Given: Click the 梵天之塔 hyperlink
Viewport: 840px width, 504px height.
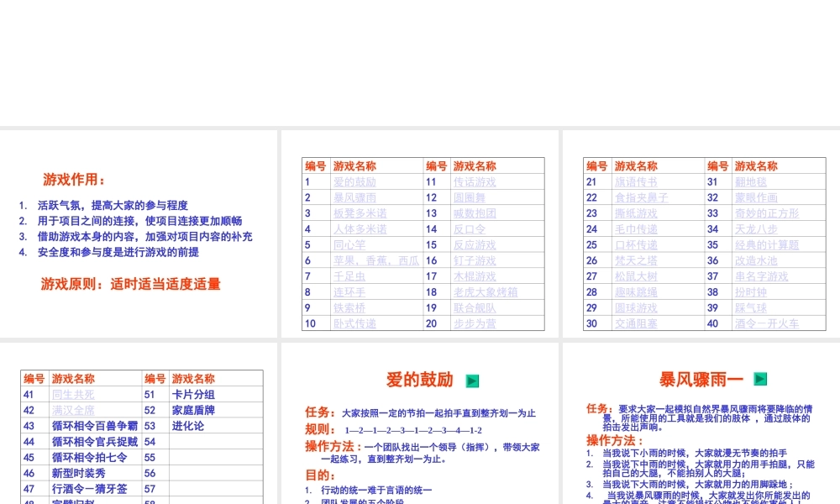Looking at the screenshot, I should pos(636,261).
